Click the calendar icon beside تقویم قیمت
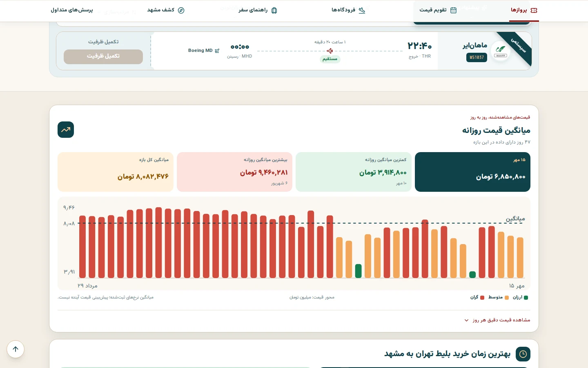588x368 pixels. pos(453,10)
